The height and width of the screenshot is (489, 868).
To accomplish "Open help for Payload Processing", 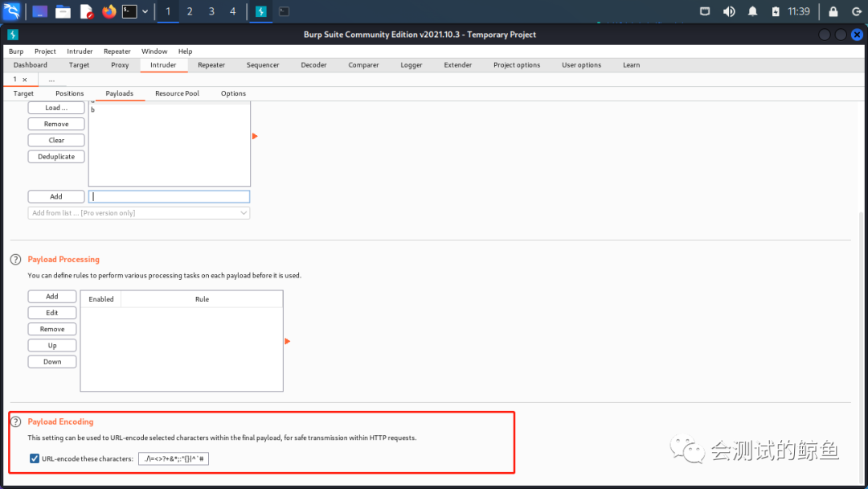I will pos(15,259).
